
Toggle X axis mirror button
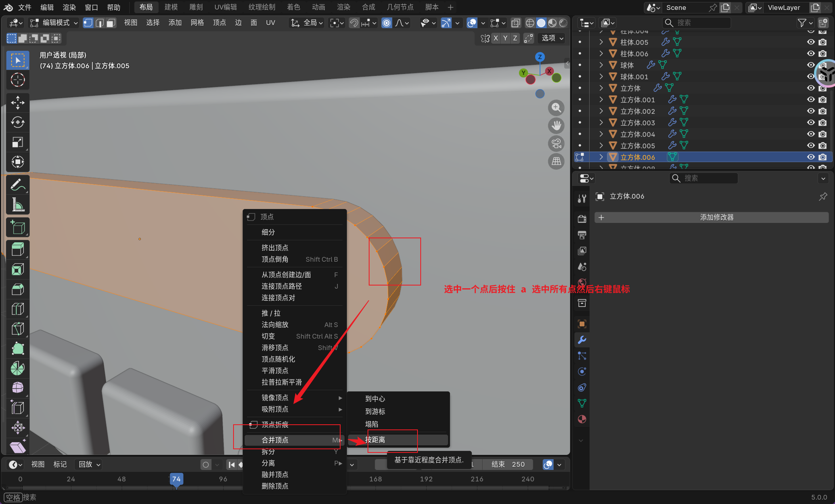pyautogui.click(x=496, y=38)
